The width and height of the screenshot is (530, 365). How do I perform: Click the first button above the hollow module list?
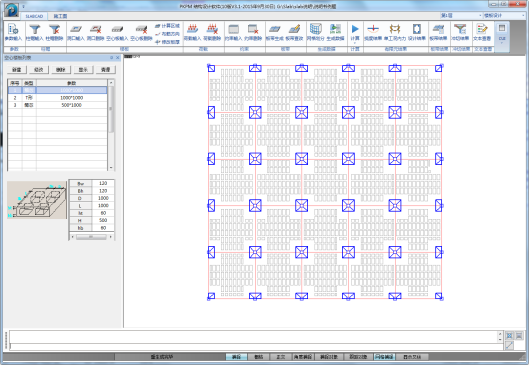click(x=17, y=70)
